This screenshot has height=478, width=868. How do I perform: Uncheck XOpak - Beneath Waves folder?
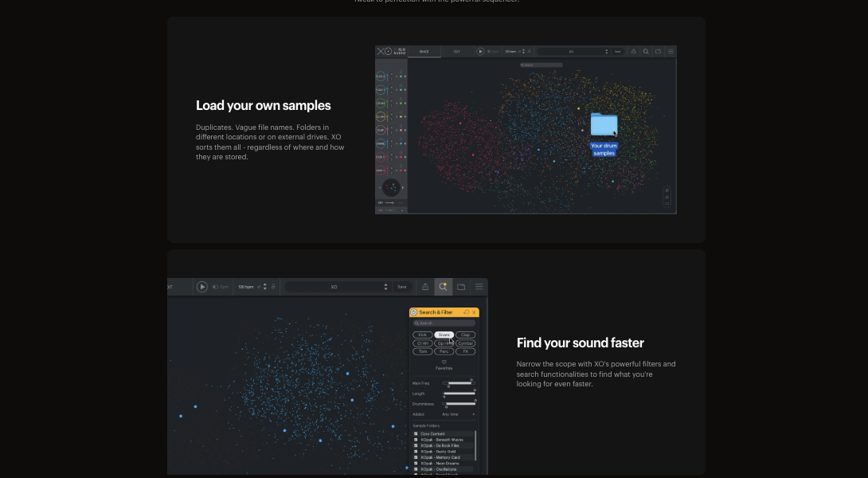416,440
